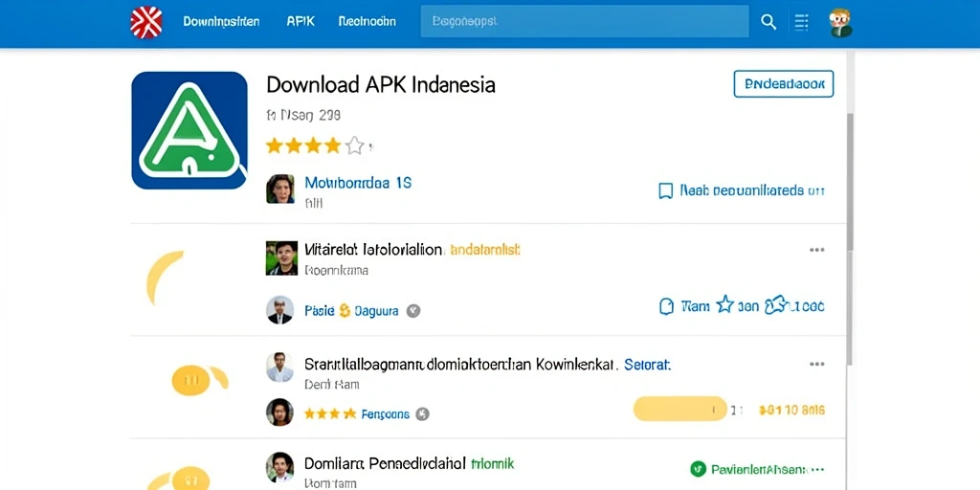
Task: Open the red site logo in header
Action: point(146,22)
